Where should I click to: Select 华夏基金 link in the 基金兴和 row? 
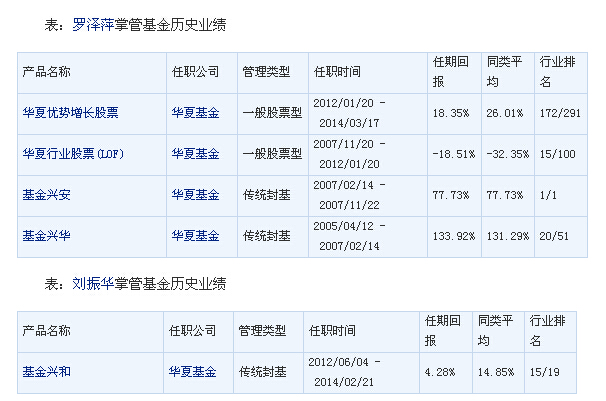(x=193, y=372)
